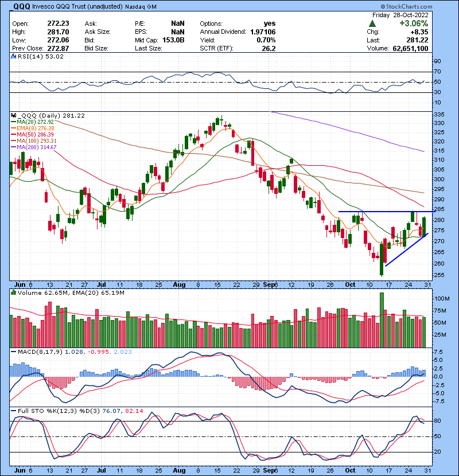Click the Volume 62.65M, EMA(20) 65.19M label
This screenshot has height=476, width=459.
point(71,292)
